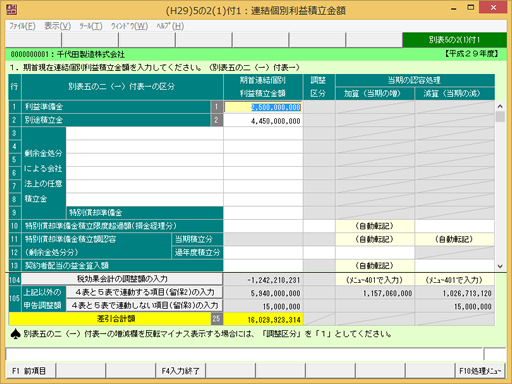Click the 契約者配当の益金算入額 row 13 amount cell
This screenshot has width=512, height=384.
click(263, 266)
